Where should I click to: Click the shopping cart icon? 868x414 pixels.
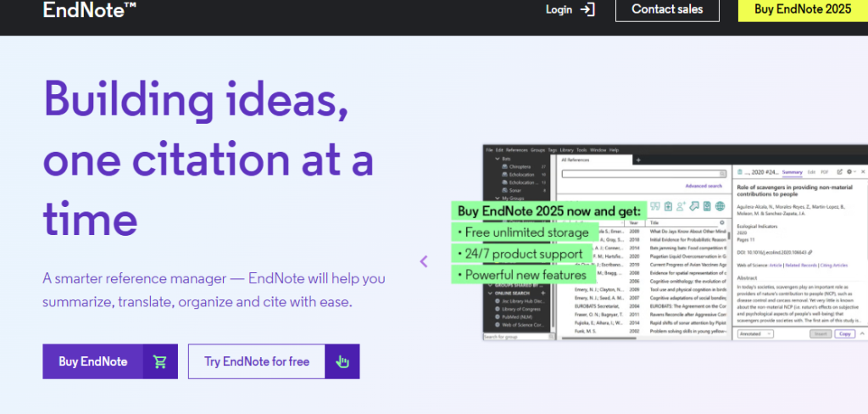click(160, 362)
